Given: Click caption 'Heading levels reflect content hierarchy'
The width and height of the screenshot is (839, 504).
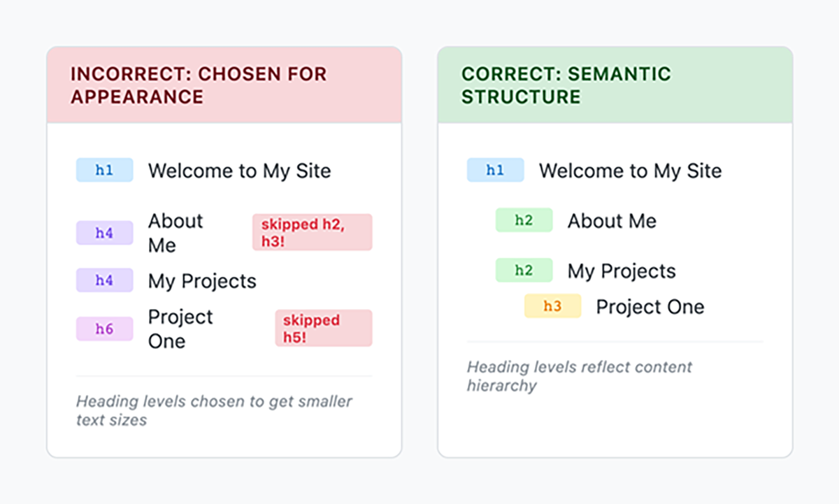Looking at the screenshot, I should click(580, 376).
